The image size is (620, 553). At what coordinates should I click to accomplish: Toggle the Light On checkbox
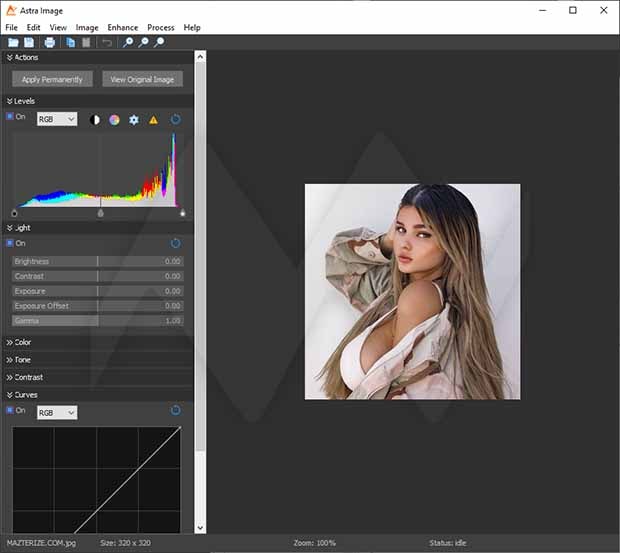click(10, 243)
